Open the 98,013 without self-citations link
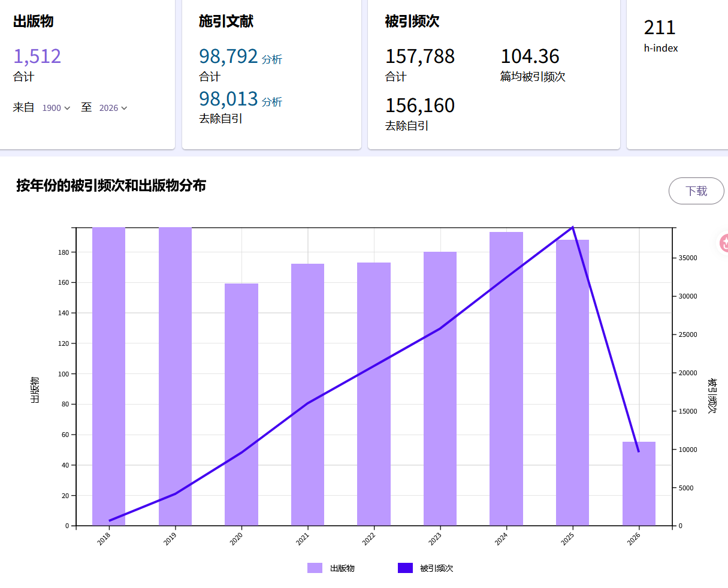 (228, 99)
